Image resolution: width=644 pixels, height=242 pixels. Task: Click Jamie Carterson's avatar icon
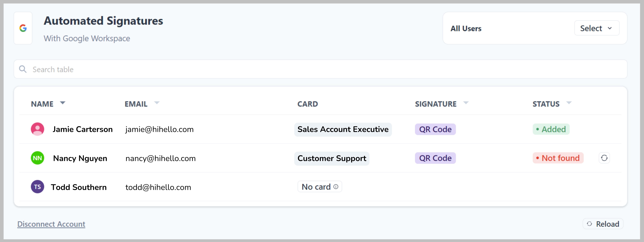coord(37,129)
